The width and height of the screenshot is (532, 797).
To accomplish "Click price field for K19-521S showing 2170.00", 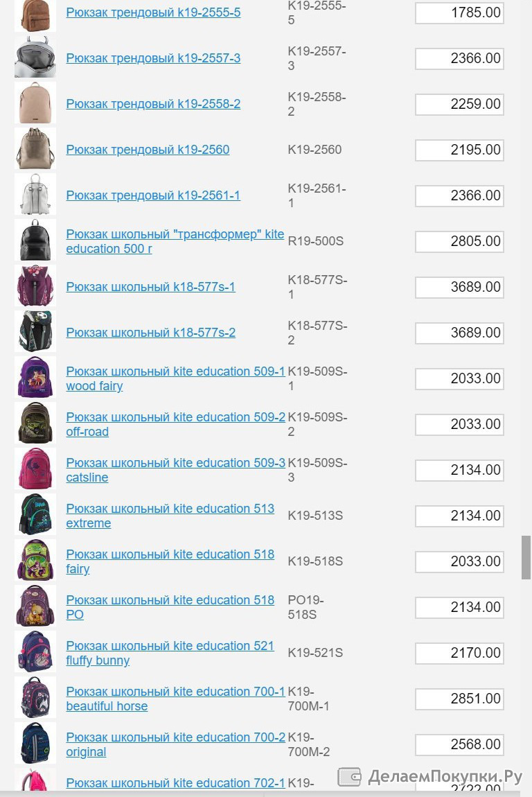I will pyautogui.click(x=459, y=653).
